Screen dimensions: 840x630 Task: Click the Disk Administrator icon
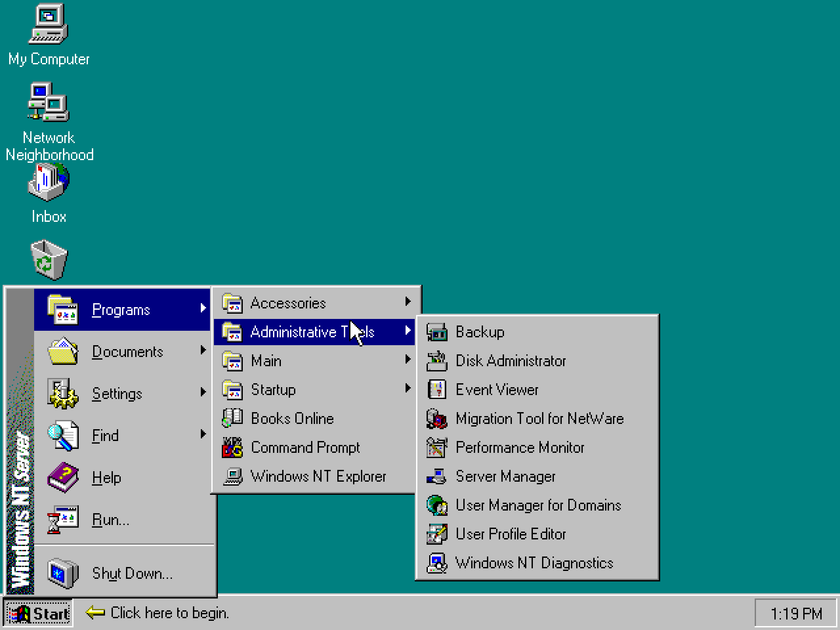(437, 361)
